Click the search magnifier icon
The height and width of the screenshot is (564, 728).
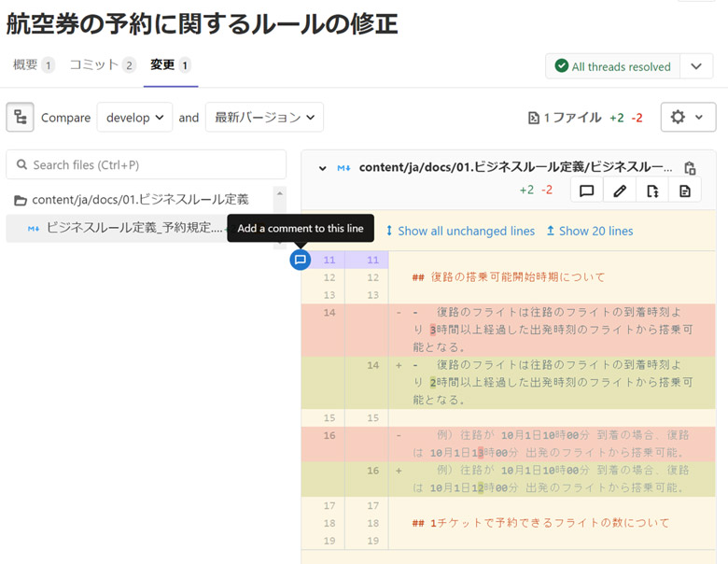(x=21, y=164)
